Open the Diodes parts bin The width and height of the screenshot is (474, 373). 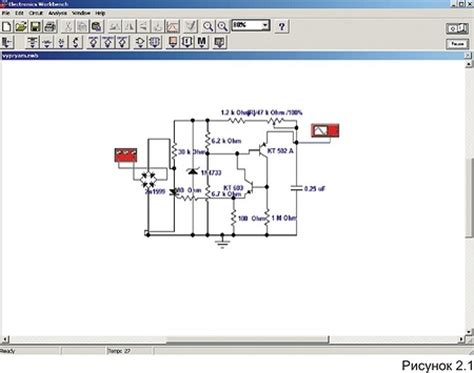click(x=61, y=42)
